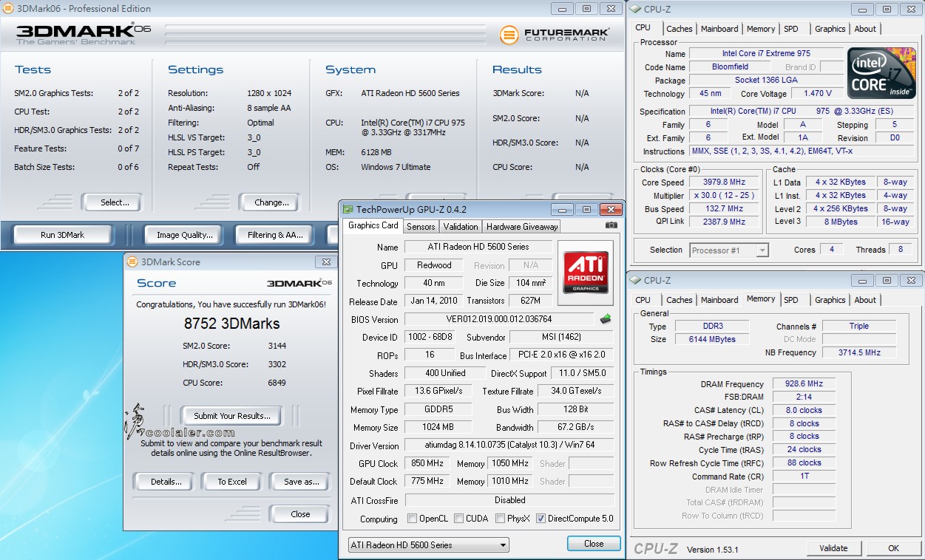Image resolution: width=925 pixels, height=560 pixels.
Task: Toggle the OpenCL checkbox
Action: [412, 519]
